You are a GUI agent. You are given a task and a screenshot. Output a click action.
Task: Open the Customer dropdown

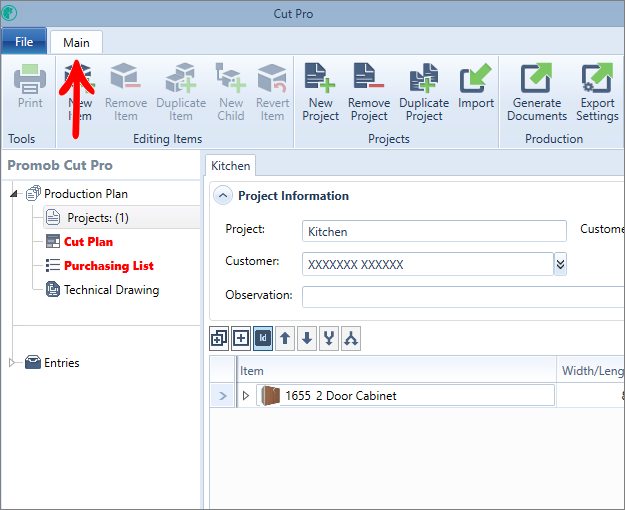(x=560, y=264)
